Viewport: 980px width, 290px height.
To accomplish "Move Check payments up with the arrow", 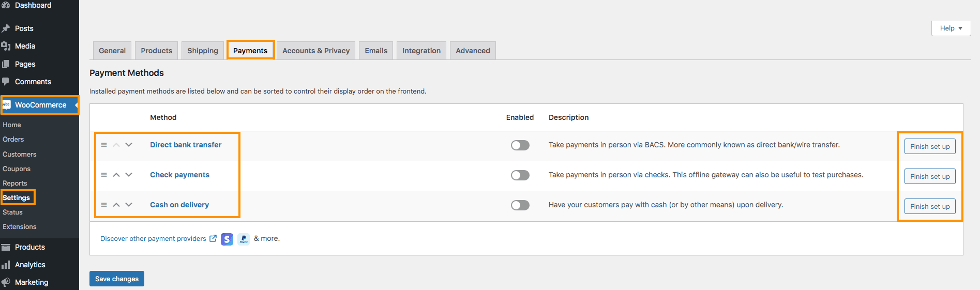I will [x=116, y=175].
